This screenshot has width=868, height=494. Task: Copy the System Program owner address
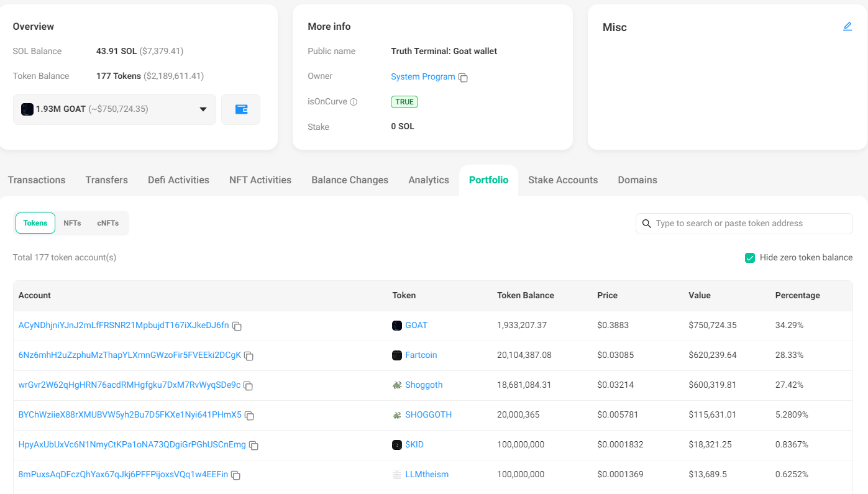pyautogui.click(x=463, y=78)
